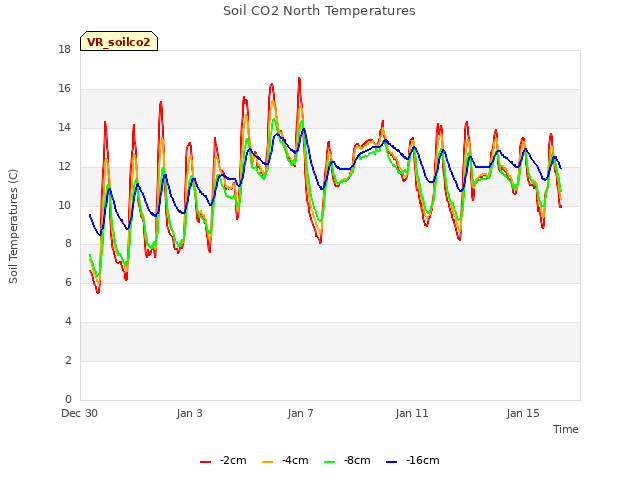
Task: Click the orange -4cm legend swatch
Action: point(267,462)
